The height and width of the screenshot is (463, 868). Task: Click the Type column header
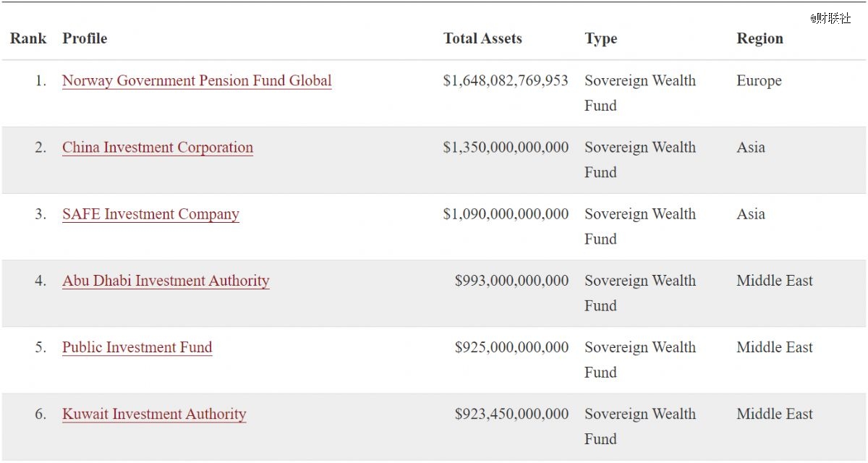600,38
